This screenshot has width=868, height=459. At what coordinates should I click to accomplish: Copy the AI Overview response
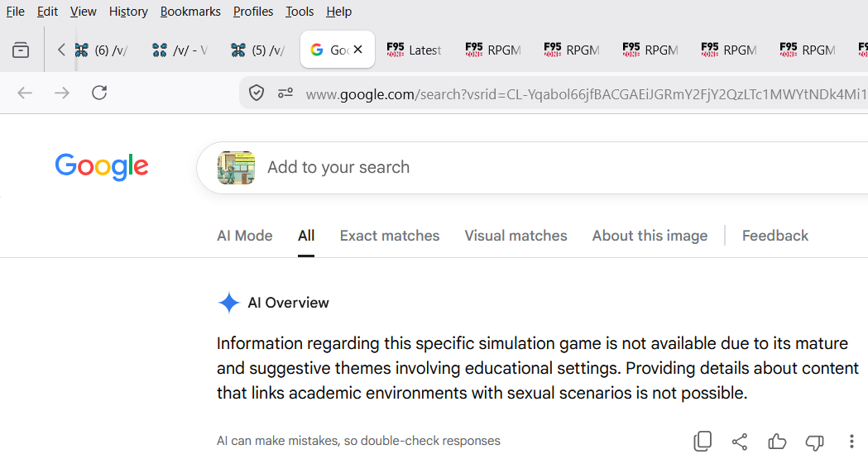coord(703,442)
